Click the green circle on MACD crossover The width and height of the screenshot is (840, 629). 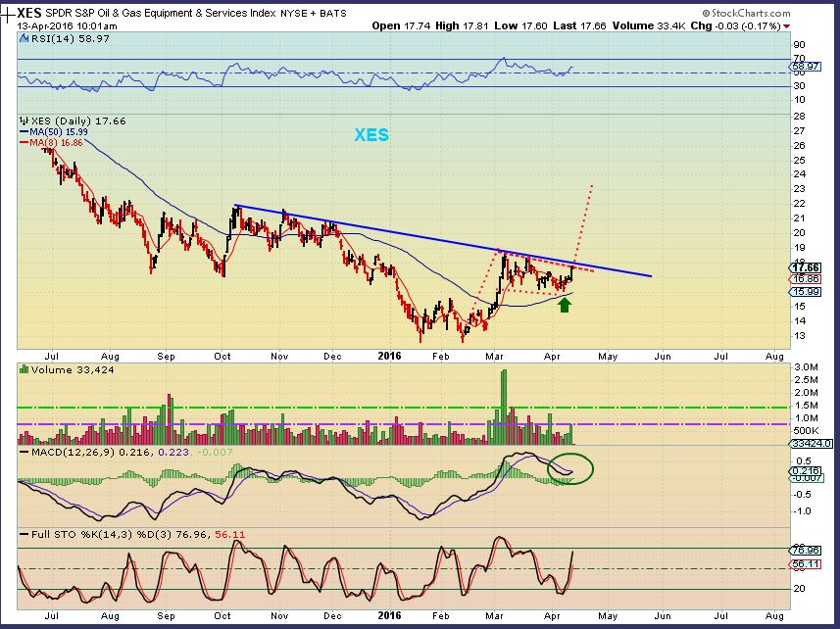pyautogui.click(x=570, y=469)
